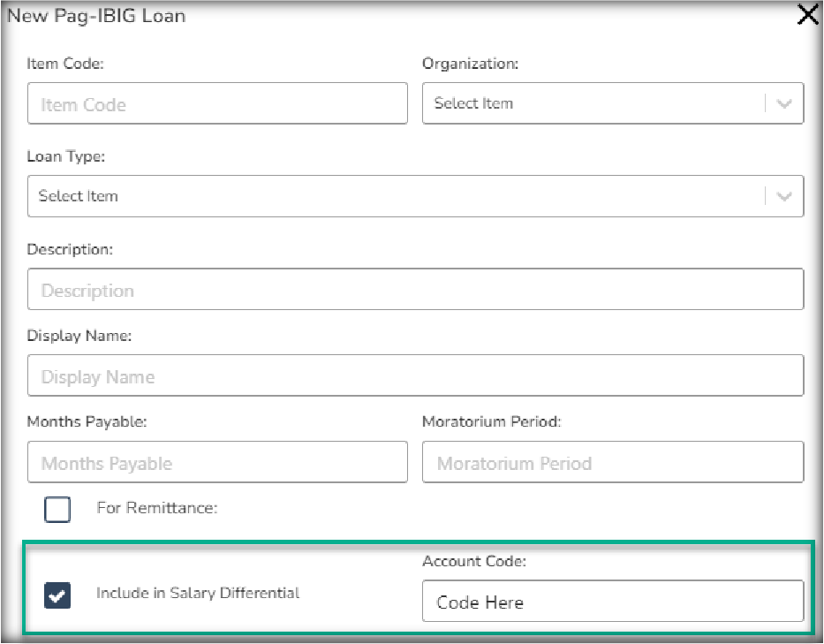Click the Moratorium Period input box
Image resolution: width=824 pixels, height=644 pixels.
613,463
